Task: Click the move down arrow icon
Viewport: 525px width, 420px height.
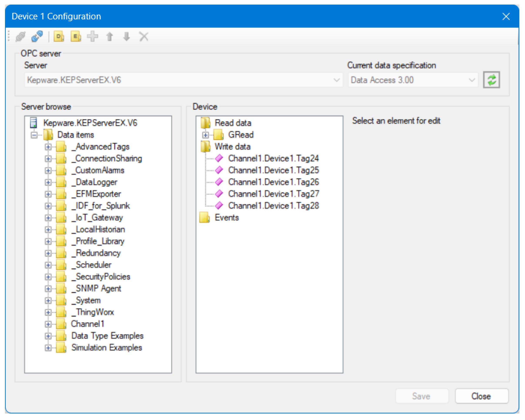Action: [x=126, y=37]
